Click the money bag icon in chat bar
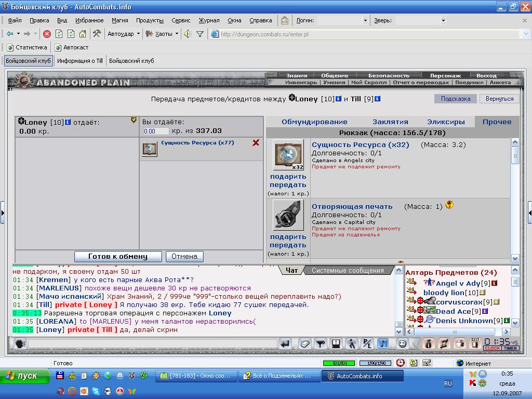 pos(428,344)
